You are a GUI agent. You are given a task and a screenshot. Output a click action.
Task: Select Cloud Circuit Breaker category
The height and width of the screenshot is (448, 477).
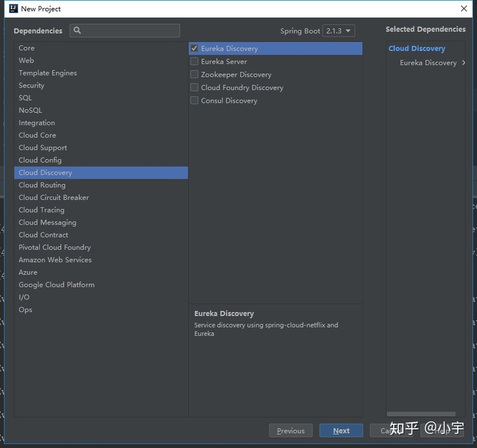coord(101,198)
